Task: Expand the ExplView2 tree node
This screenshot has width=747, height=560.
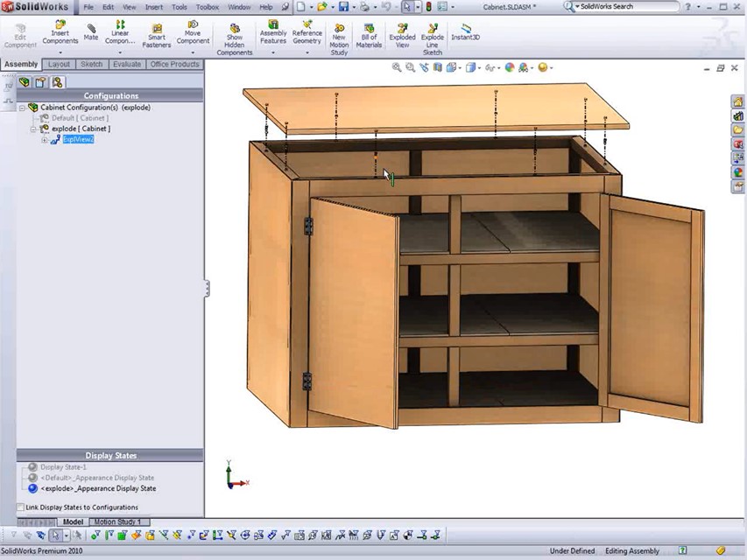Action: (45, 139)
